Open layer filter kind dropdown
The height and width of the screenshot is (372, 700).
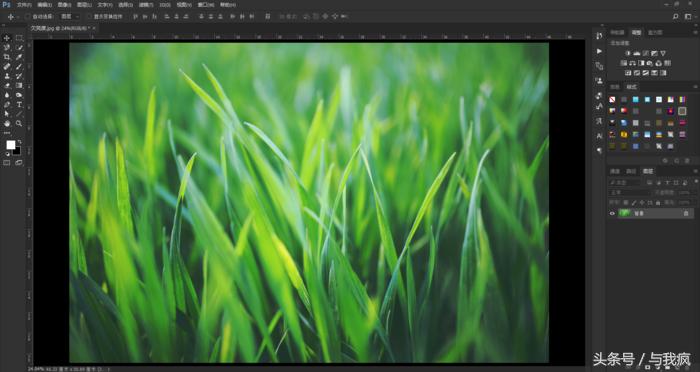click(625, 182)
